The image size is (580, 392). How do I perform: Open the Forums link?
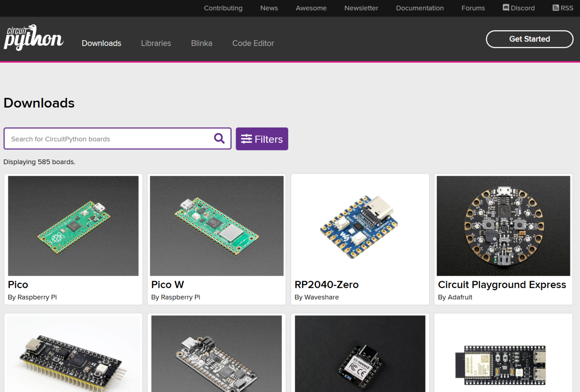point(473,8)
